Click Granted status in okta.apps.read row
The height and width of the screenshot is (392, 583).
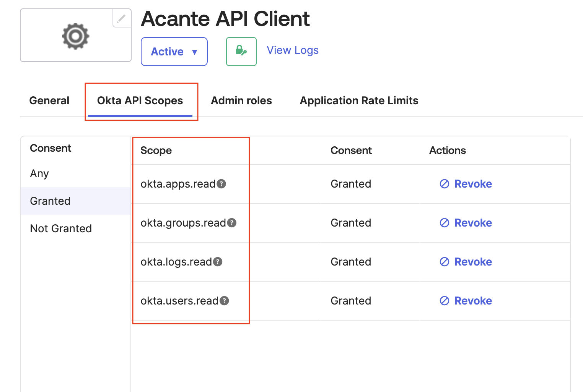click(x=351, y=184)
